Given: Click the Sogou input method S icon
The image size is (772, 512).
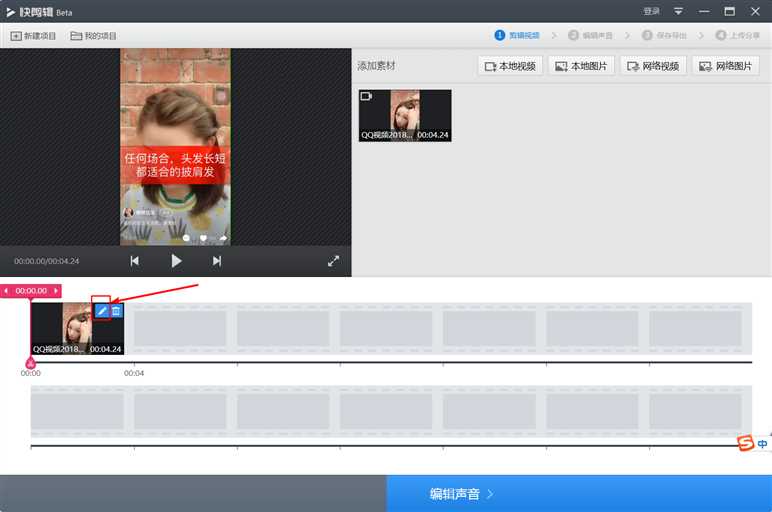Looking at the screenshot, I should point(745,443).
